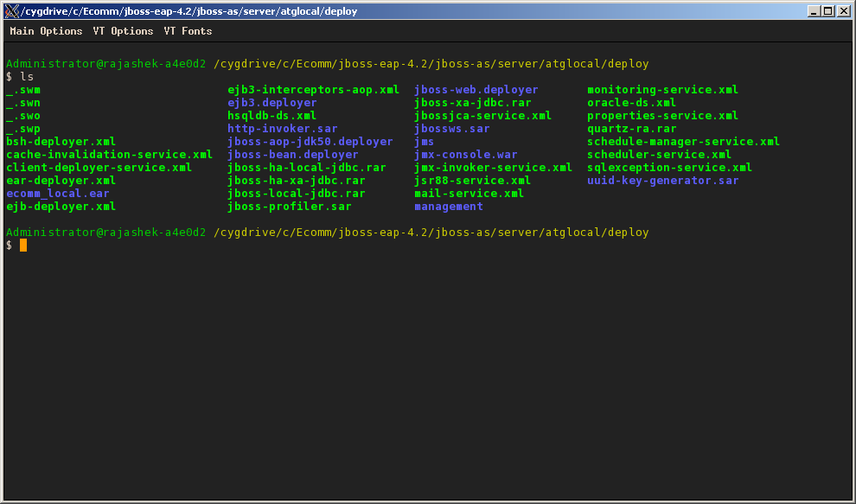This screenshot has width=856, height=504.
Task: Click jboss-xa-jdbc.rar entry
Action: coord(473,103)
